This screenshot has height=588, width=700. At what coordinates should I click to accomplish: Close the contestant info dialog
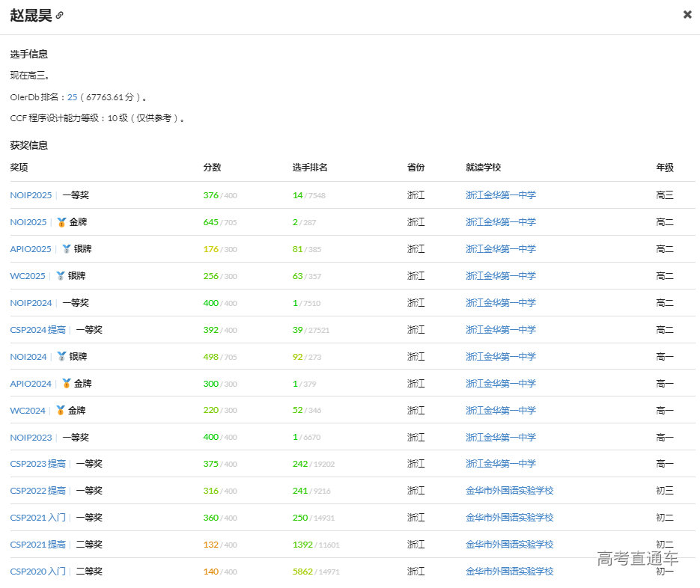pyautogui.click(x=687, y=14)
